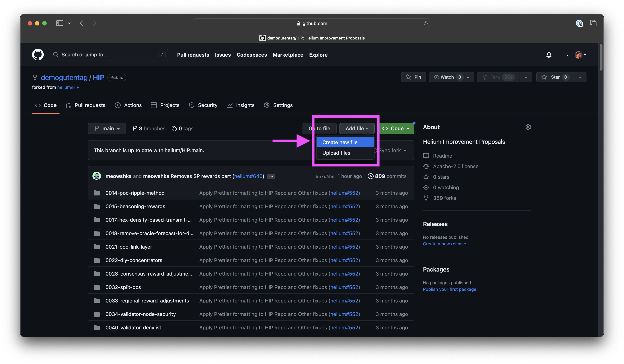
Task: Click the meowshka commit avatar
Action: (x=97, y=176)
